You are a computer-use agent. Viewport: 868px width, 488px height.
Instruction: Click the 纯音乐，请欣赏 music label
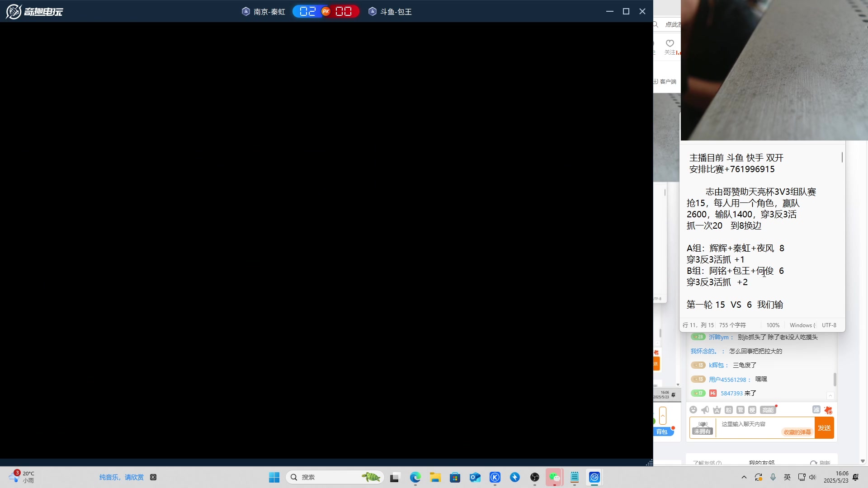(122, 477)
